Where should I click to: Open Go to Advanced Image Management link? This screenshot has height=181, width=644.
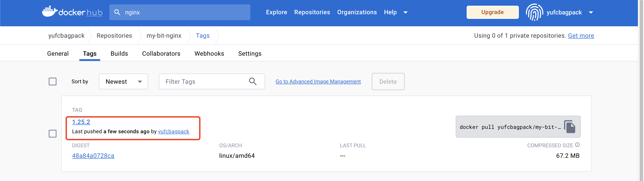coord(318,82)
